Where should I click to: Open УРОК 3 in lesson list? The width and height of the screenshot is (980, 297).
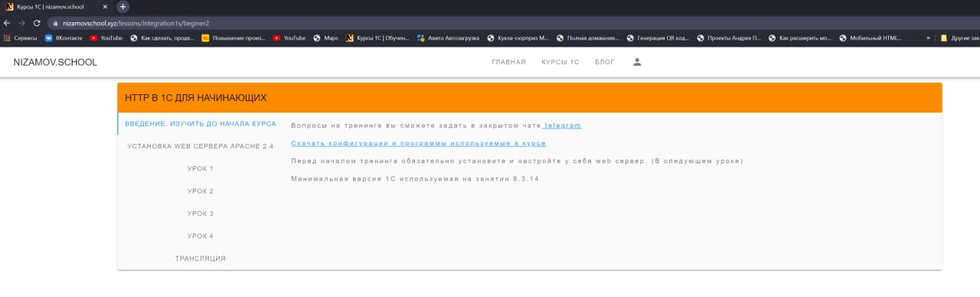point(201,214)
